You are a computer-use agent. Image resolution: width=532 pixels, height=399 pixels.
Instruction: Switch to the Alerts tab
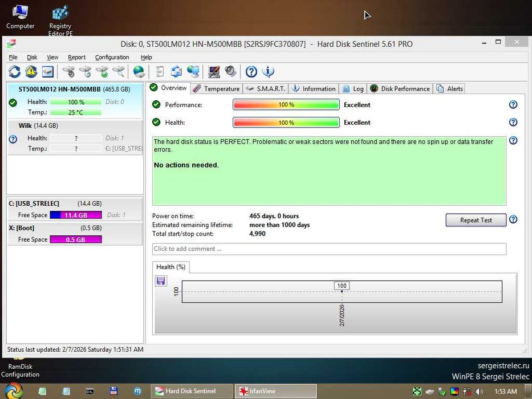click(449, 88)
